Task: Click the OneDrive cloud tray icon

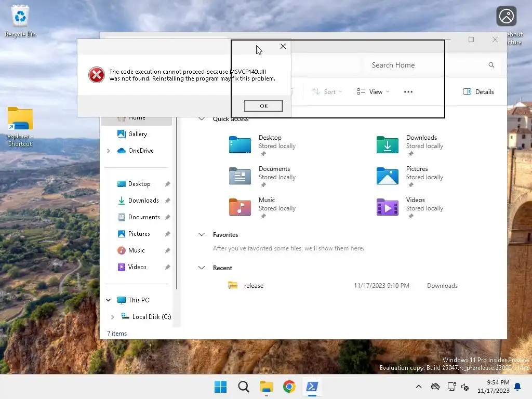Action: click(x=435, y=387)
